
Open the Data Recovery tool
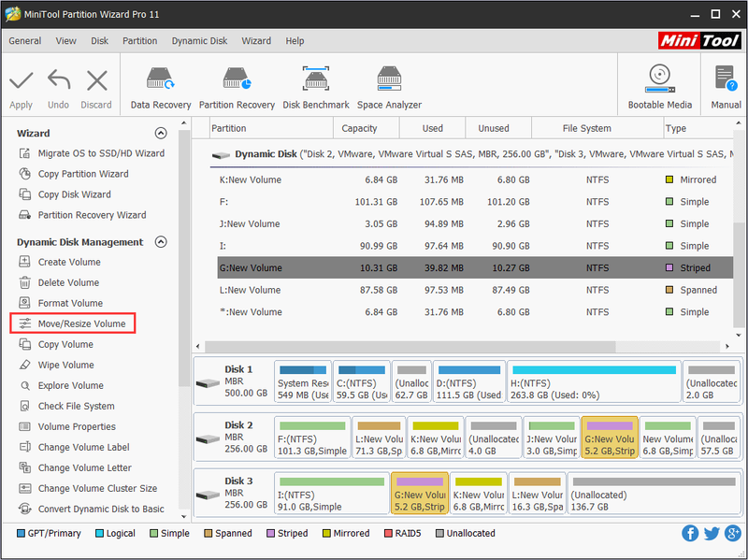[160, 88]
